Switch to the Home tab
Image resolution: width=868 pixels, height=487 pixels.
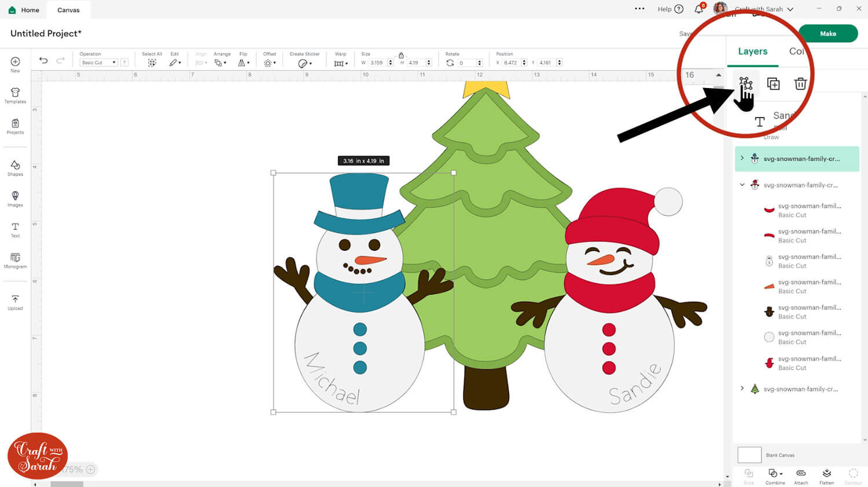24,10
